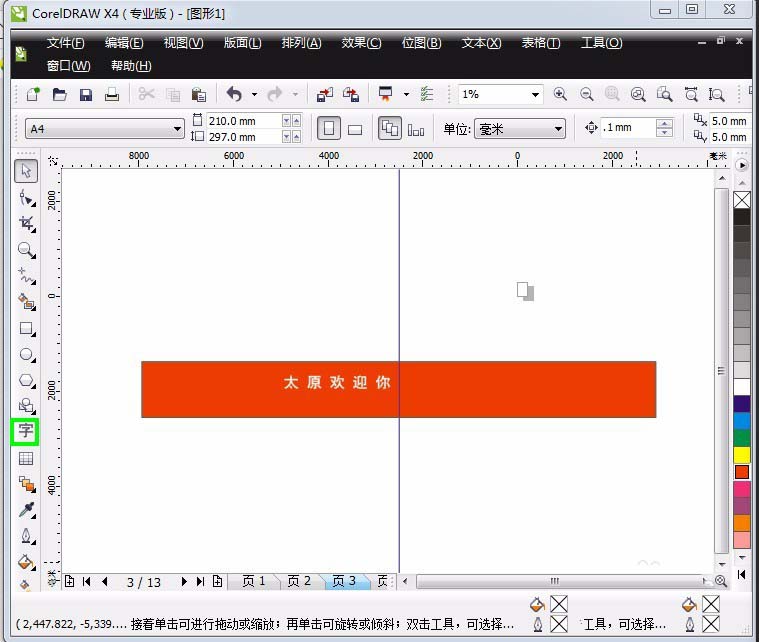
Task: Select the Basic Shapes tool
Action: pyautogui.click(x=26, y=406)
